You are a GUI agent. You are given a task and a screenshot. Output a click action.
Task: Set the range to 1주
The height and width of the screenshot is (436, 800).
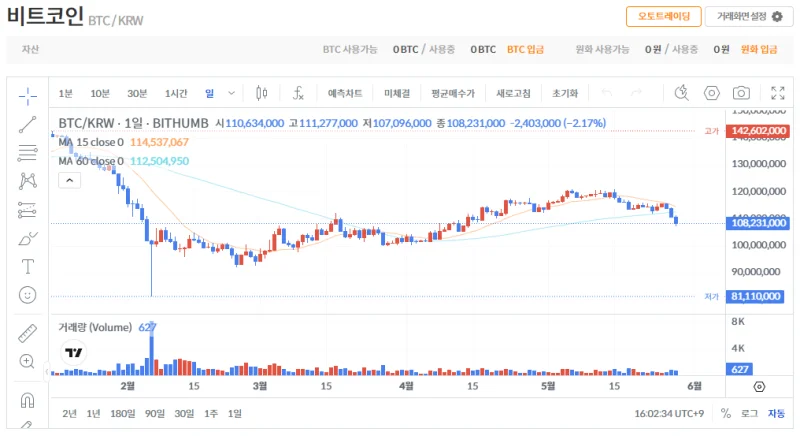pos(211,414)
